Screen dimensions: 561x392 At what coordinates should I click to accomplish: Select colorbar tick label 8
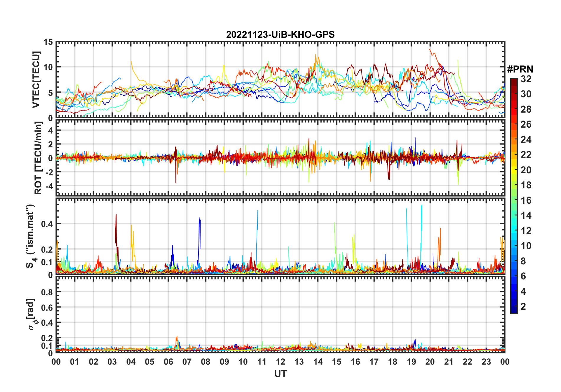coord(523,261)
